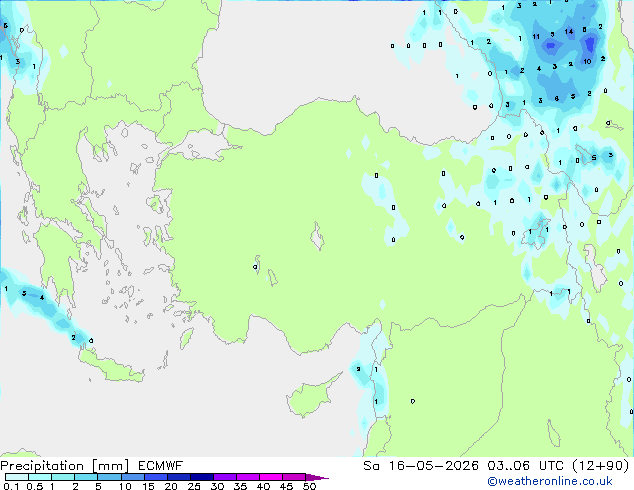Click the Lake Tuz outline in central Turkey
Viewport: 634px width, 490px height.
tap(318, 236)
